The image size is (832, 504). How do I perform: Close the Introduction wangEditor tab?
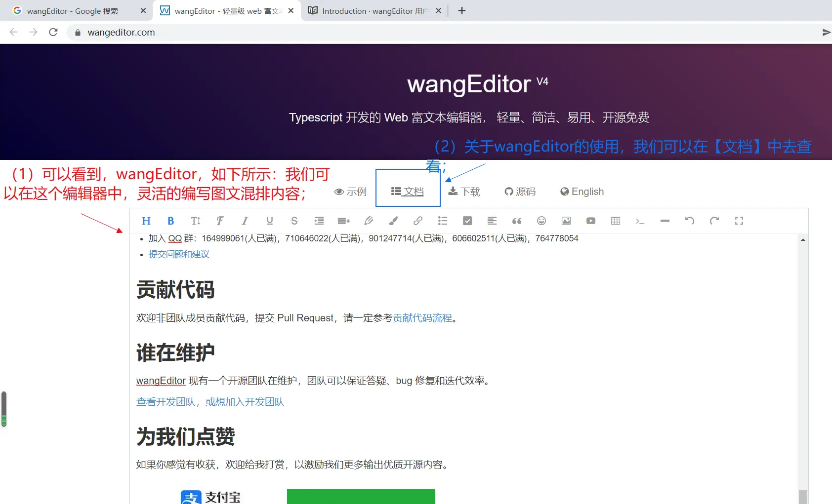click(438, 11)
